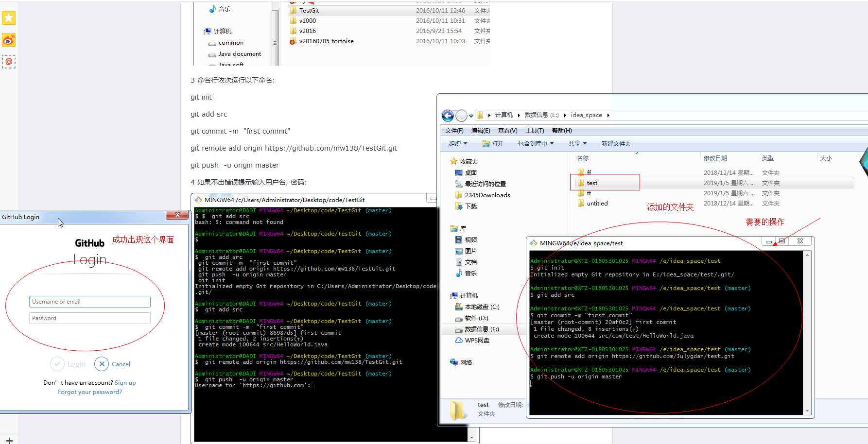Expand arrow after idea_space breadcrumb
Viewport: 868px width, 444px height.
[608, 115]
